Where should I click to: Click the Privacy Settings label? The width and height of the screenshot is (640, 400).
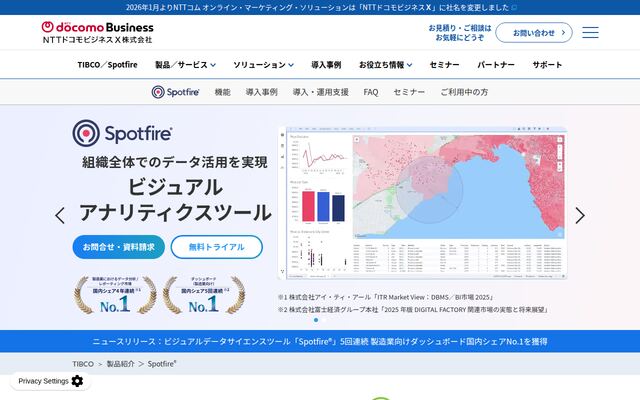tap(43, 381)
